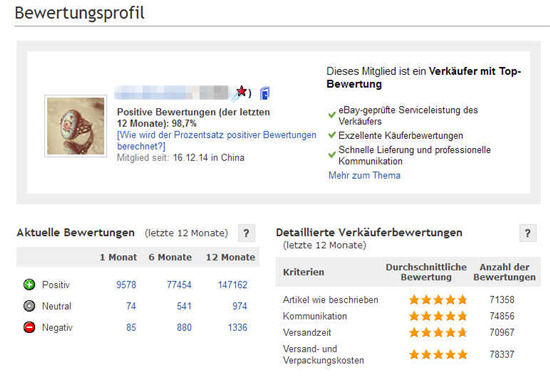Open 85 negative ratings for 1 Monat

coord(131,327)
